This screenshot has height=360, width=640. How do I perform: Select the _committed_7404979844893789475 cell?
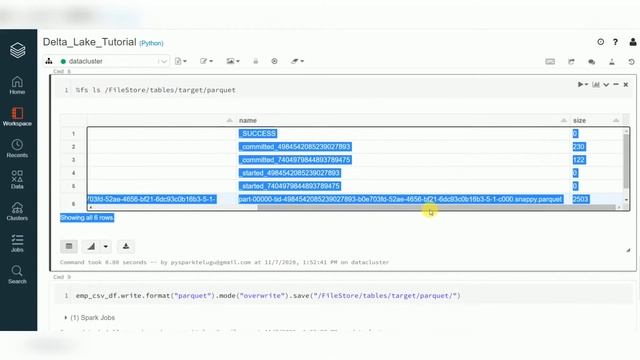(x=295, y=160)
